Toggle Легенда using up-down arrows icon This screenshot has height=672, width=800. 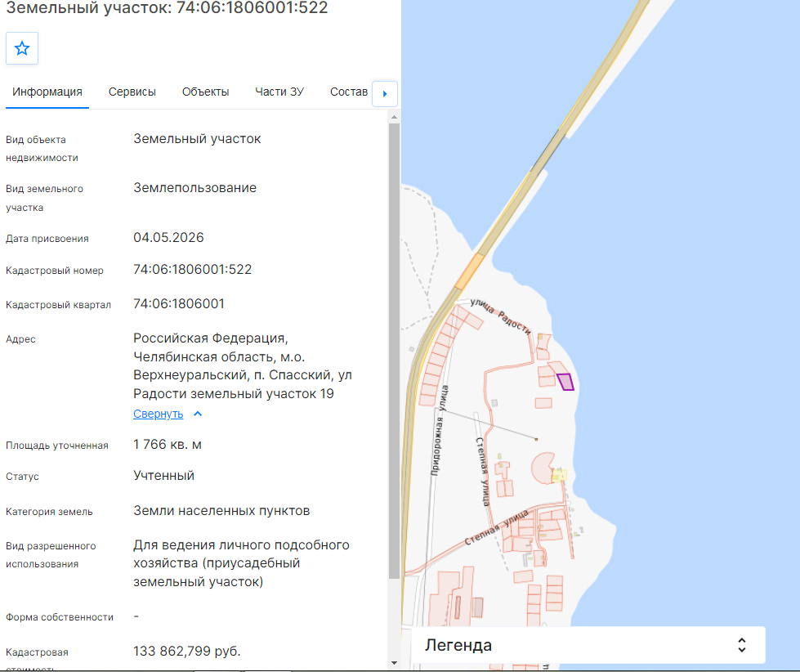click(742, 645)
